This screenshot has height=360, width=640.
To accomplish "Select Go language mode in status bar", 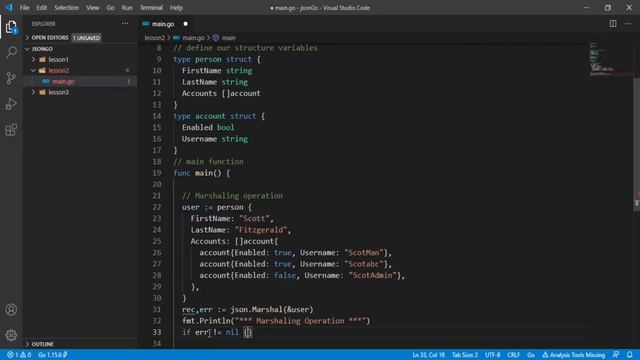I will coord(531,355).
